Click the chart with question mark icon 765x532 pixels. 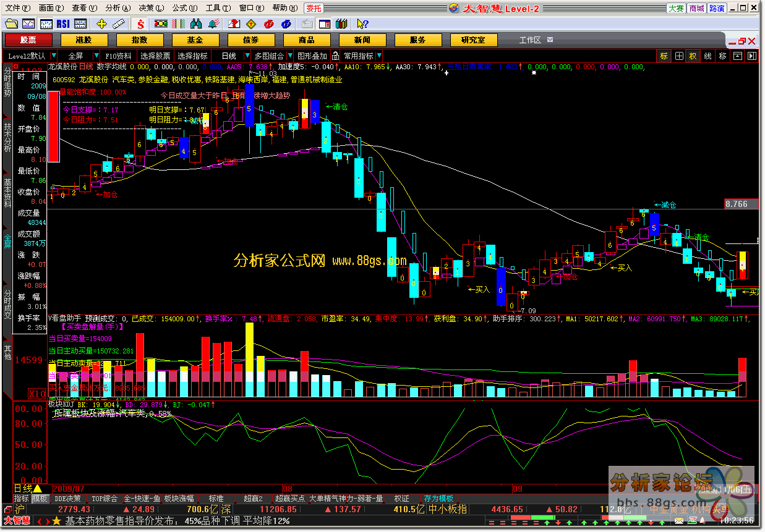pyautogui.click(x=234, y=24)
